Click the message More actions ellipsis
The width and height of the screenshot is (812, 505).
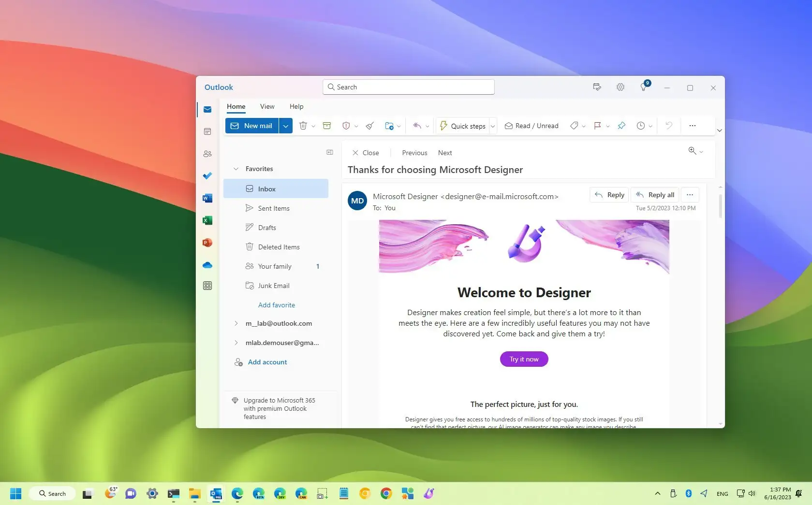pos(690,195)
